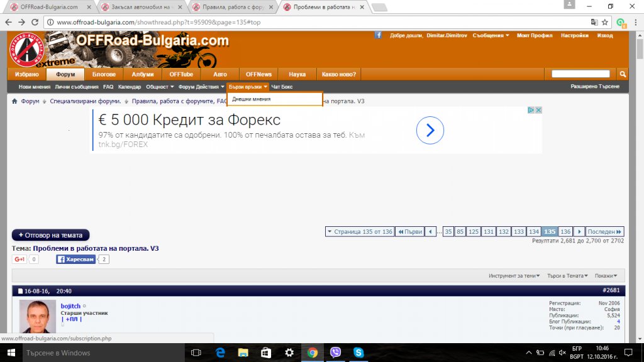Open the AdChoices triangle icon
The width and height of the screenshot is (644, 362).
coord(531,110)
